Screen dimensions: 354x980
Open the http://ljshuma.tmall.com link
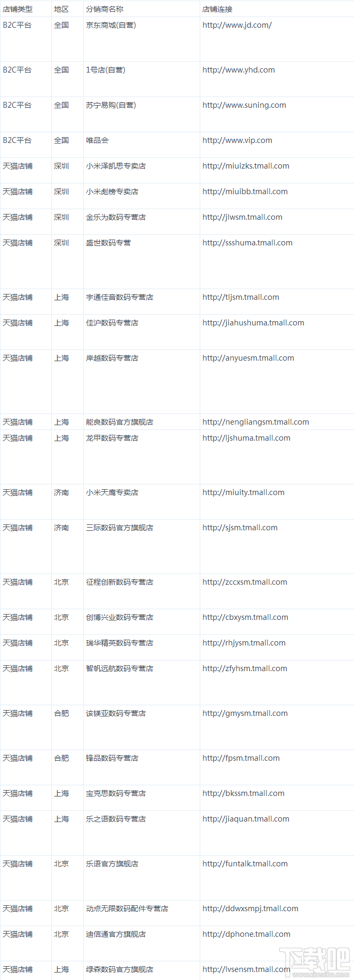(x=246, y=438)
